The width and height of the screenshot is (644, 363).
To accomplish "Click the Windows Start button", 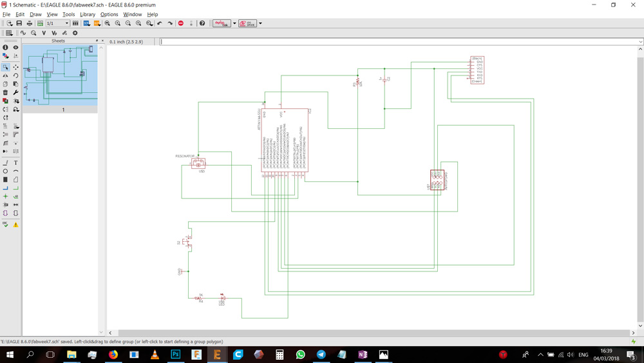I will pos(10,355).
